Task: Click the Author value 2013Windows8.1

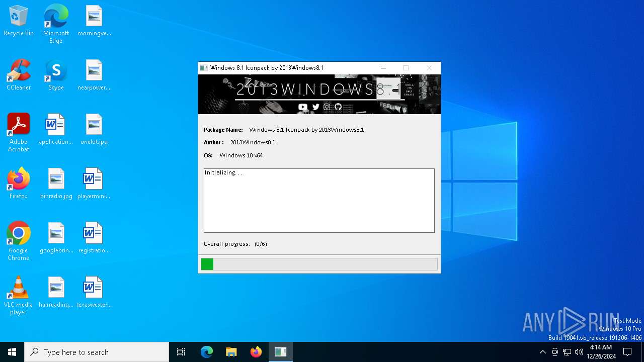Action: pos(253,142)
